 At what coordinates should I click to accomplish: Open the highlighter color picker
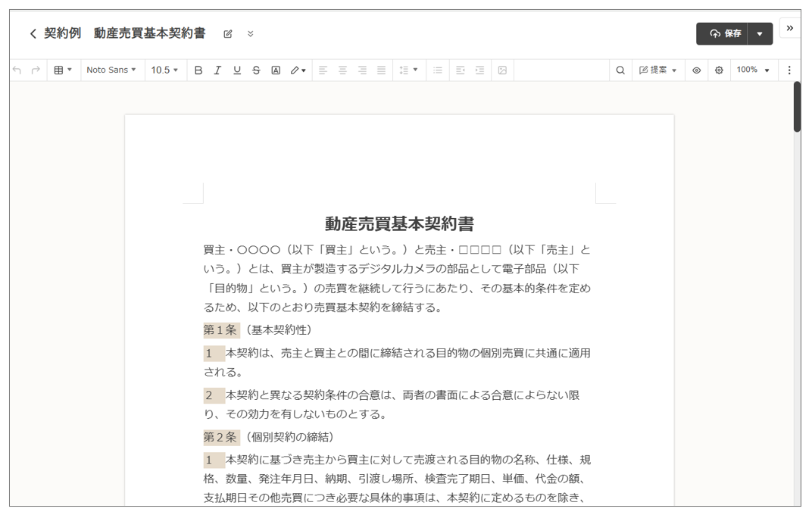tap(298, 70)
